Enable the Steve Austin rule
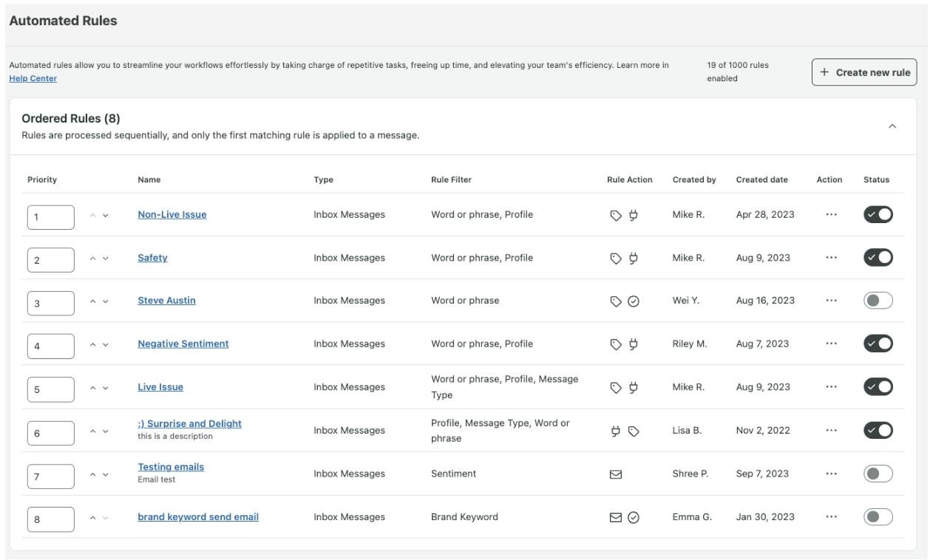Image resolution: width=930 pixels, height=560 pixels. pyautogui.click(x=878, y=301)
